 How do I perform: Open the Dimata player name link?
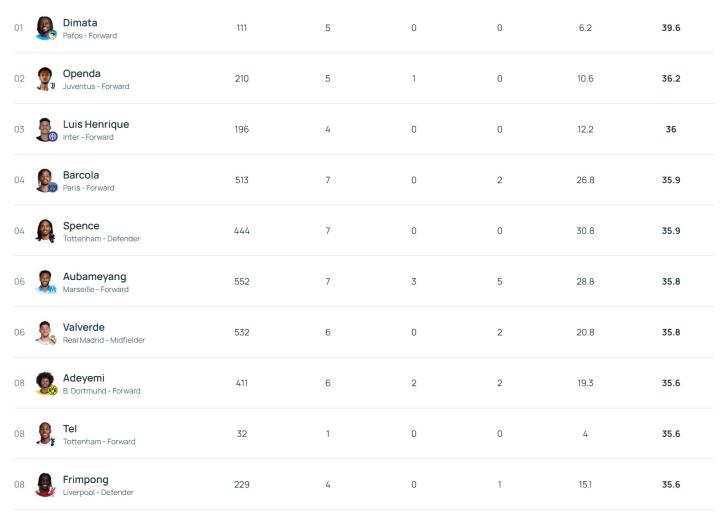click(80, 22)
